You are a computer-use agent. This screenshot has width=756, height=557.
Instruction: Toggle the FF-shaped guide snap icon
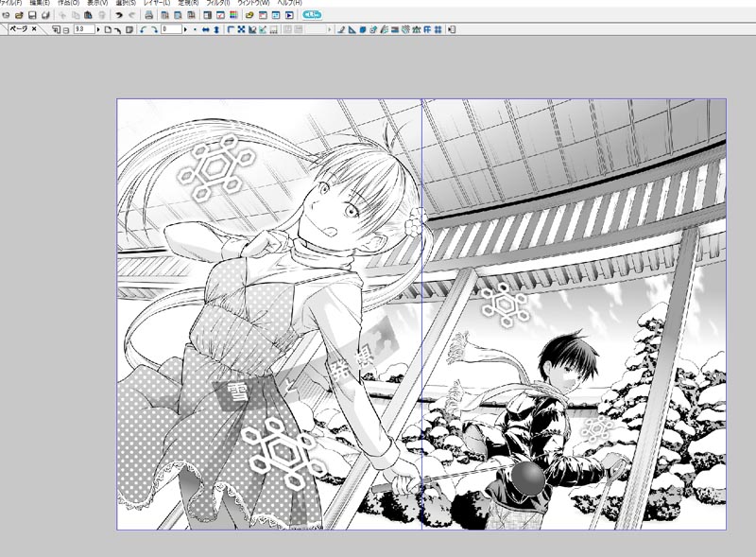pos(427,29)
